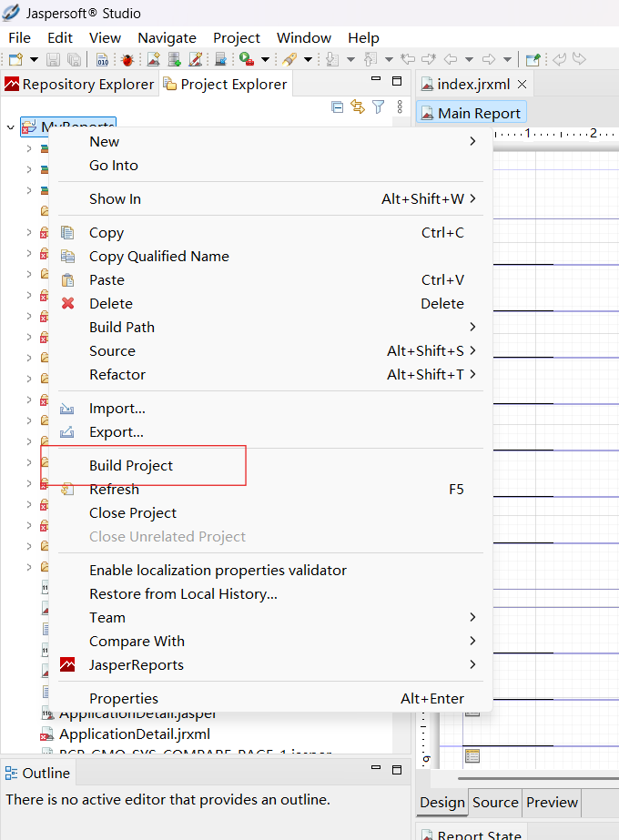Select the Main Report tab

click(x=472, y=113)
